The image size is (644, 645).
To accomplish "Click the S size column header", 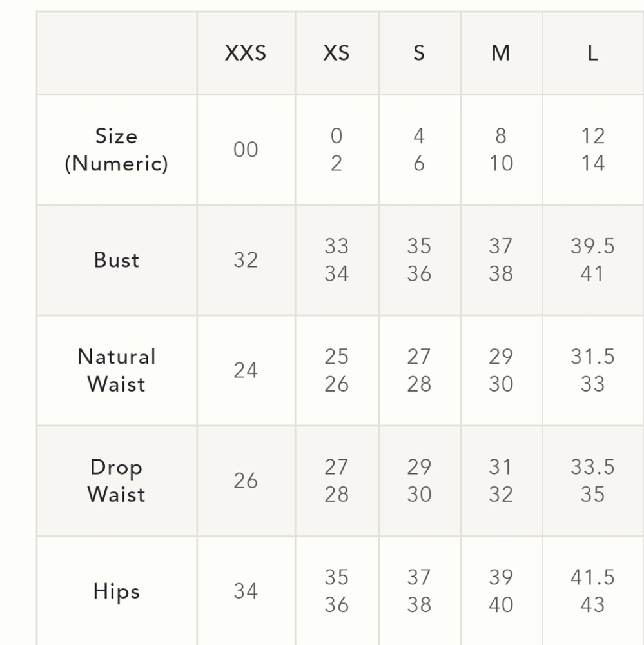I will tap(419, 53).
